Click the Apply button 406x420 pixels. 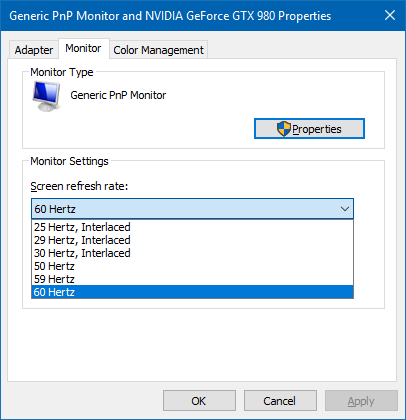[x=361, y=401]
